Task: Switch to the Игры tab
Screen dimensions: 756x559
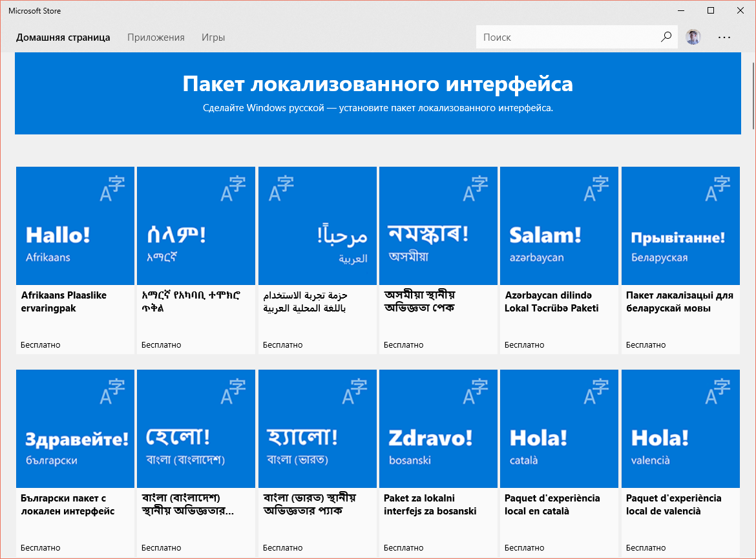Action: [213, 37]
